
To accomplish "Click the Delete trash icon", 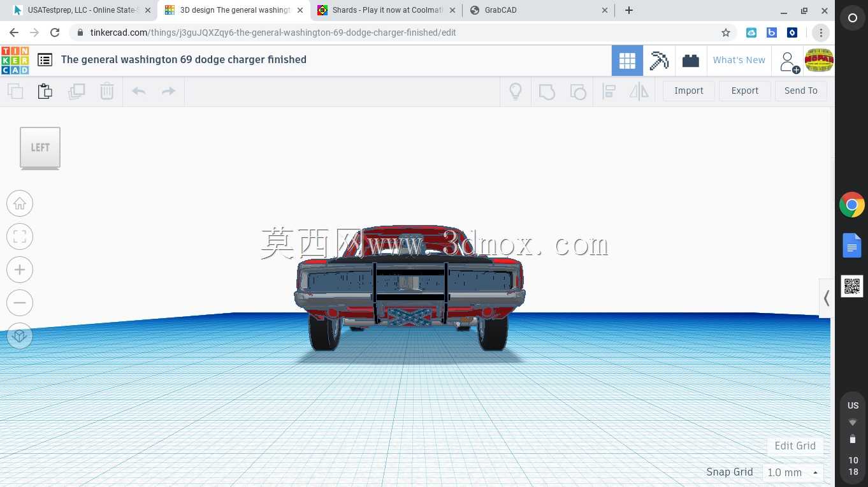I will click(x=106, y=91).
